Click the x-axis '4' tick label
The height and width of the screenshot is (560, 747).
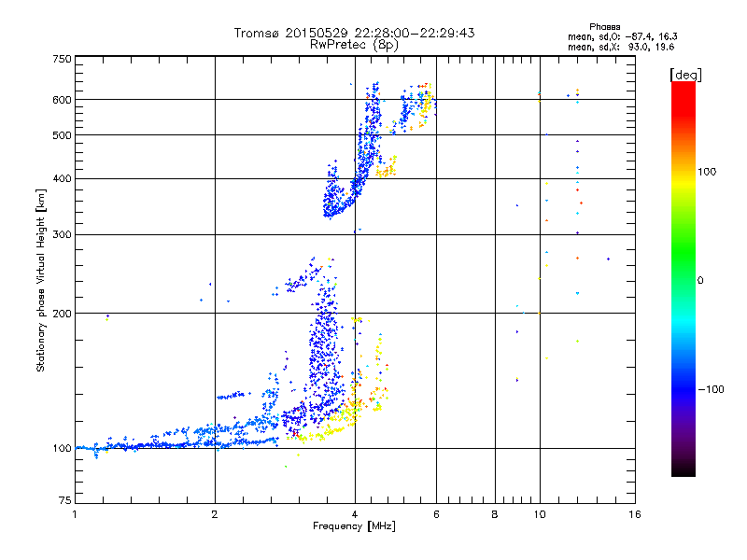(355, 514)
